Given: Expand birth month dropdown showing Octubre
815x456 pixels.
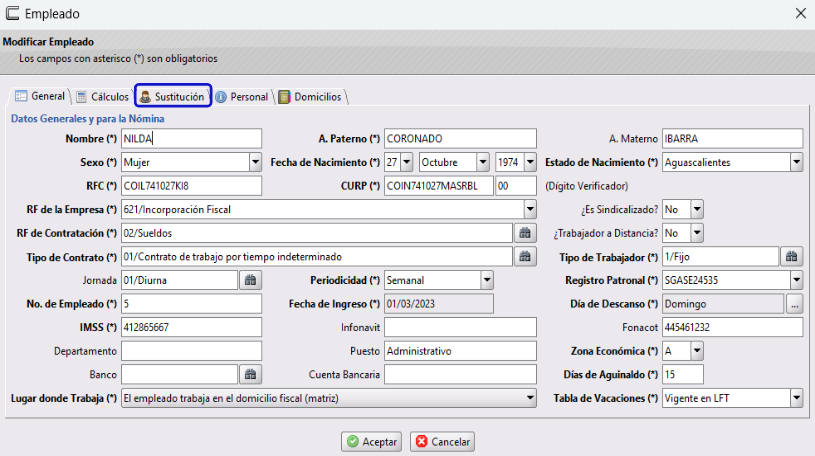Looking at the screenshot, I should click(483, 162).
